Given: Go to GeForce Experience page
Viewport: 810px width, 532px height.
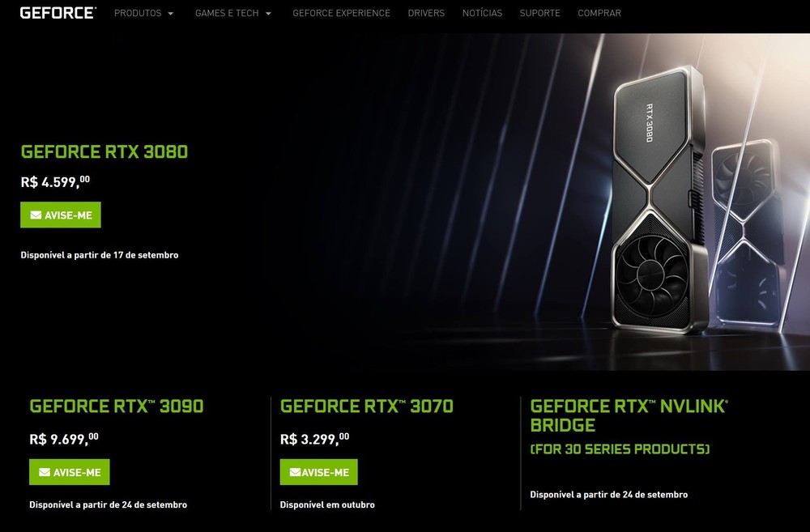Looking at the screenshot, I should pos(342,13).
